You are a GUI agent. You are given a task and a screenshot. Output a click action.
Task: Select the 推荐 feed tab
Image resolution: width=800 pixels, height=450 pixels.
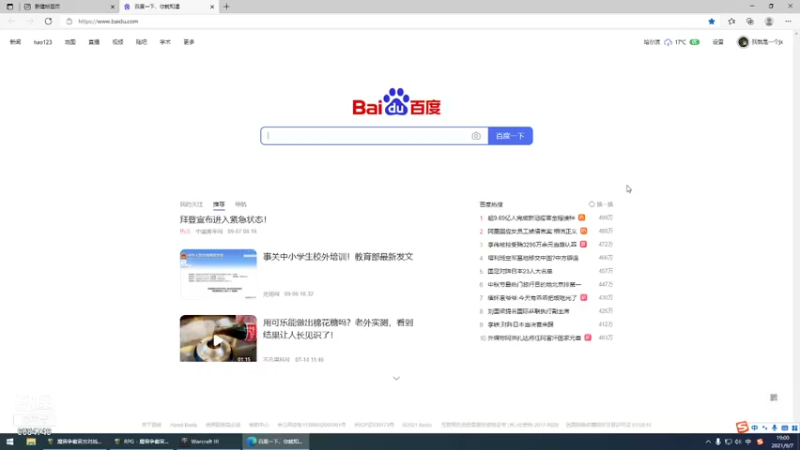(x=219, y=204)
